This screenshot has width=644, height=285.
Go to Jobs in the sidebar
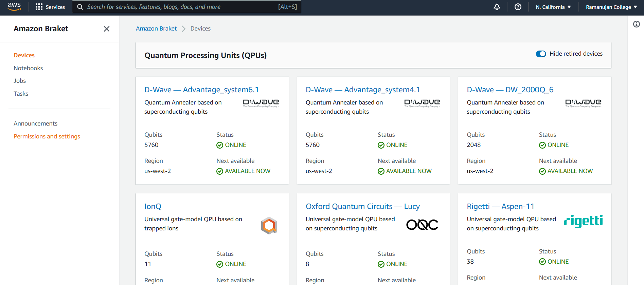(x=20, y=81)
